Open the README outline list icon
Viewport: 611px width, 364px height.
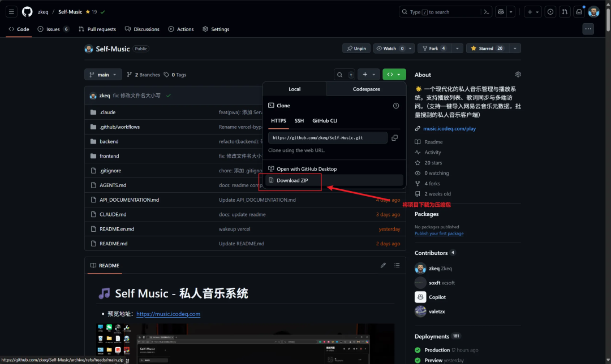point(397,265)
